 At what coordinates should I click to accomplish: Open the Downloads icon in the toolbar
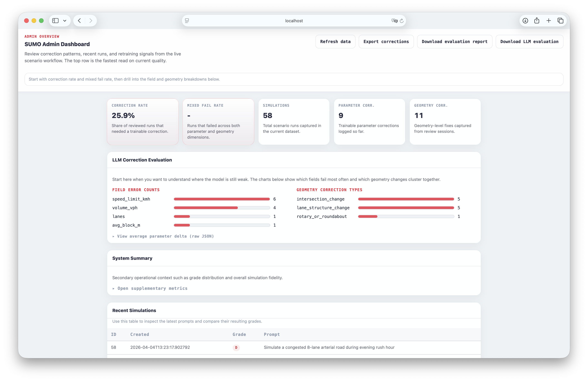525,20
